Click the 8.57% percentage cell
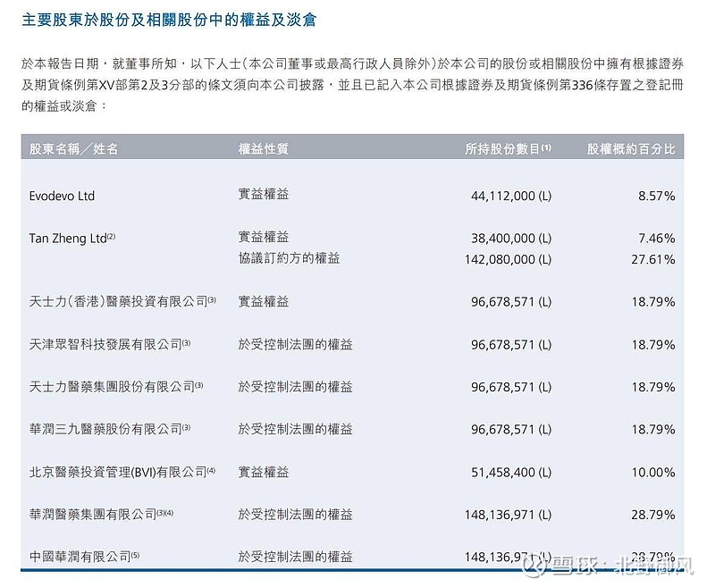This screenshot has height=588, width=715. [x=656, y=196]
